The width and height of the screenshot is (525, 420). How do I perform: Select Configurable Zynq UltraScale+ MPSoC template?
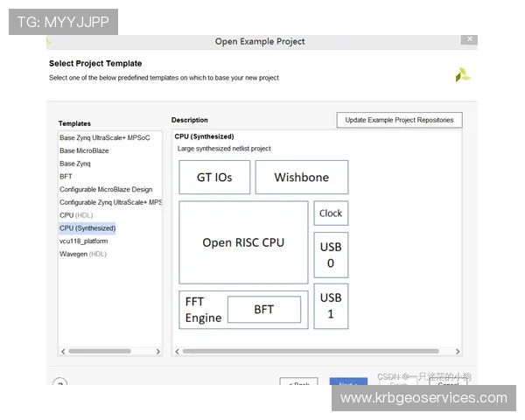[110, 202]
